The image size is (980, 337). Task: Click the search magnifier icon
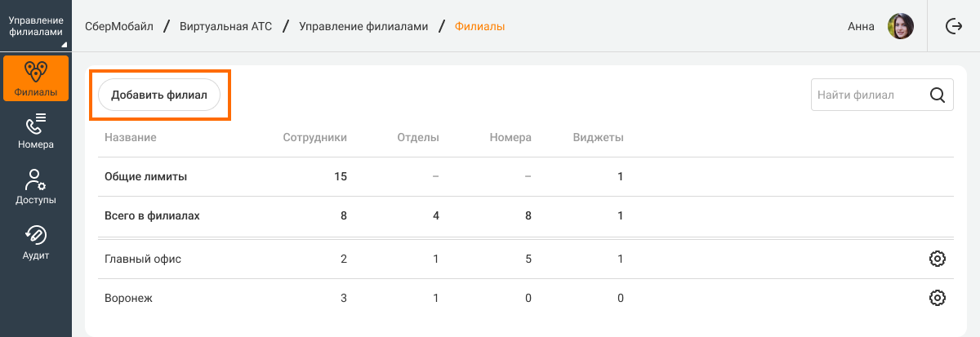click(937, 95)
